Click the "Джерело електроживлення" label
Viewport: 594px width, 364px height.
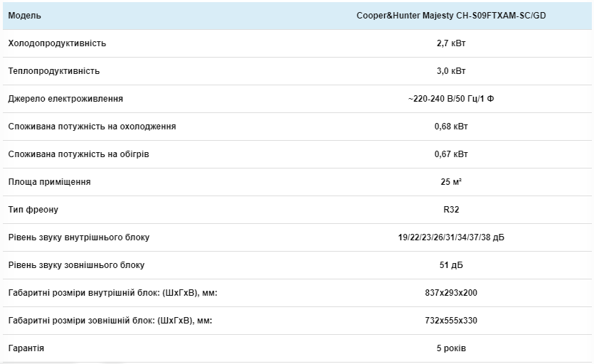(65, 99)
